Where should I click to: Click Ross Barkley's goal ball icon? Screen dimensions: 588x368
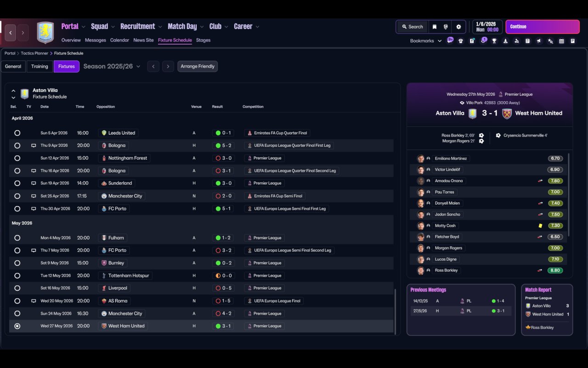coord(481,136)
